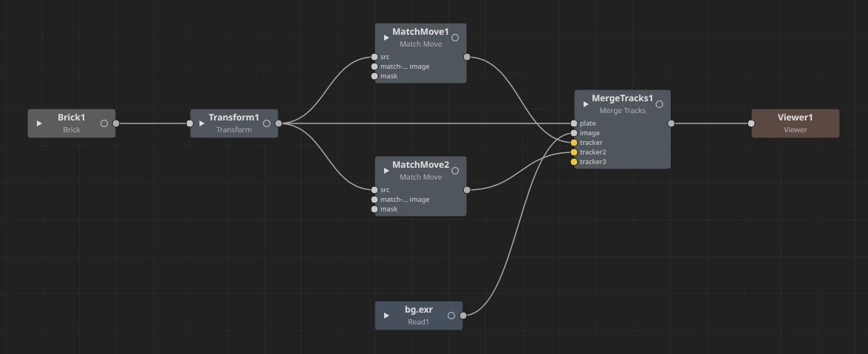
Task: Select the MatchMove1 node title
Action: pos(421,32)
